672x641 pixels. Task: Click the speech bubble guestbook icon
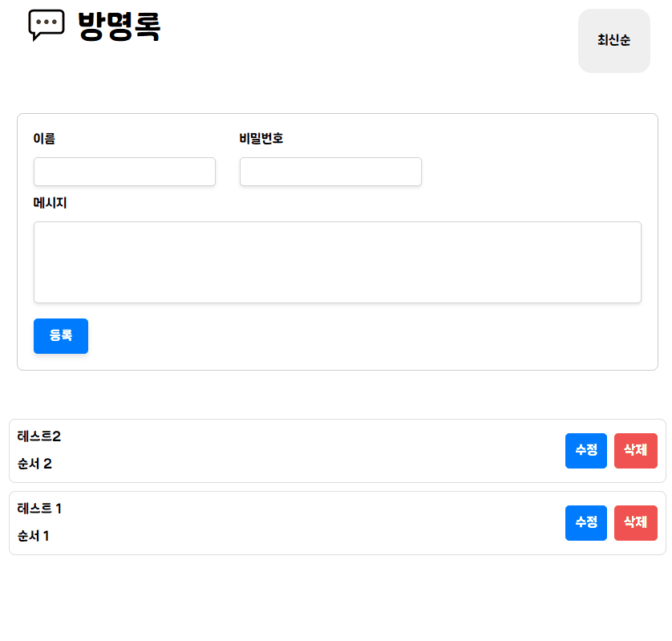point(47,26)
